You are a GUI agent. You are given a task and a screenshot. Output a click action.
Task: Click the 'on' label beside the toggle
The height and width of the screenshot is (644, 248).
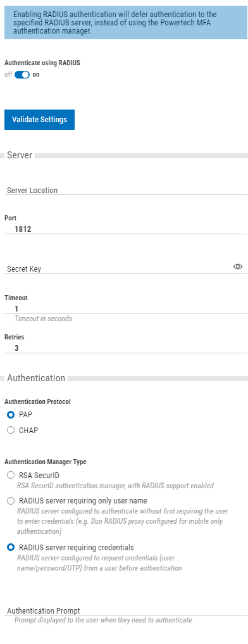(x=36, y=75)
